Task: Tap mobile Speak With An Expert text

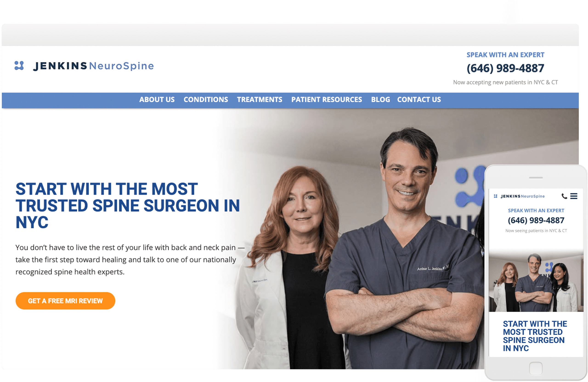Action: coord(536,210)
